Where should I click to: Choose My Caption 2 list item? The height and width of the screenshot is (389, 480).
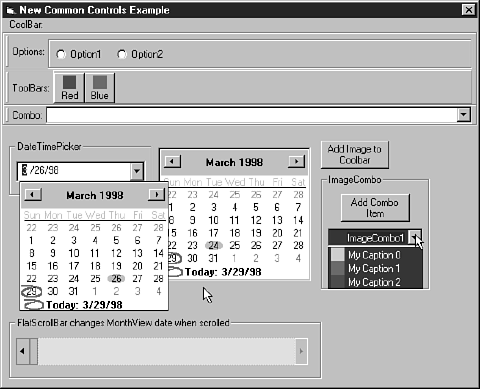375,282
